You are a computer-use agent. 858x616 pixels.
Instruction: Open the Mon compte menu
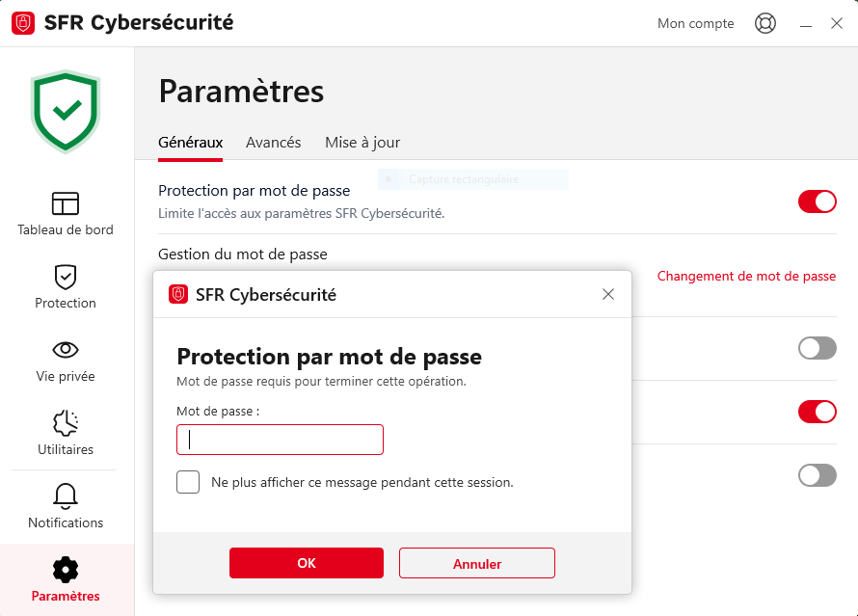click(695, 23)
